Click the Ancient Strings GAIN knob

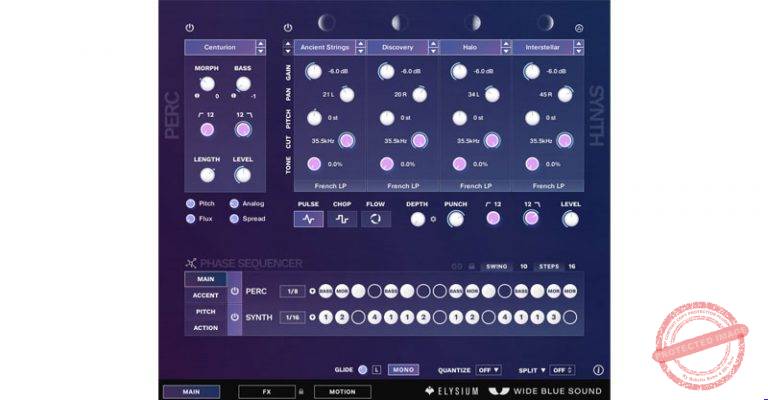click(x=313, y=71)
